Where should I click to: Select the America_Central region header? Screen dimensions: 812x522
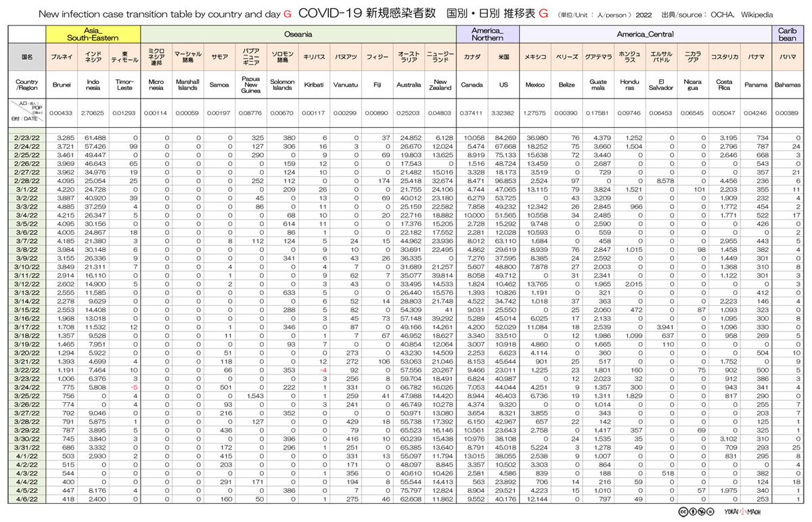pos(646,34)
